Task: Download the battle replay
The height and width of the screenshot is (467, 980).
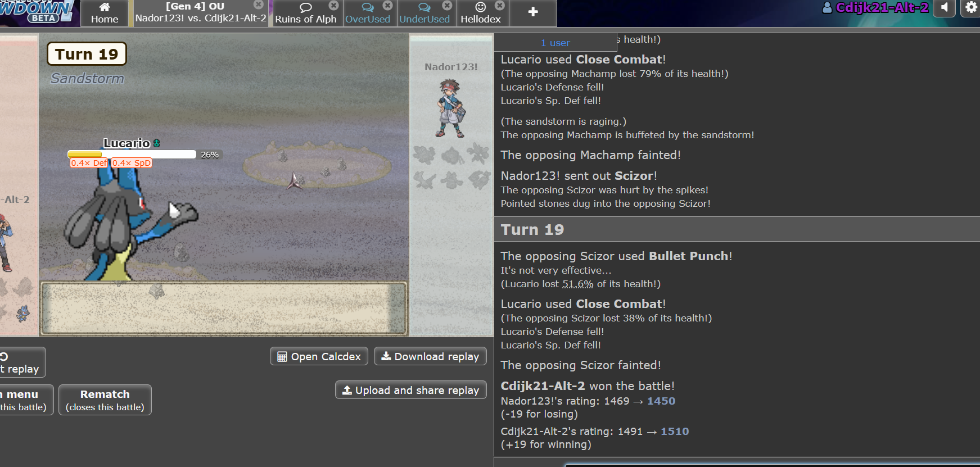Action: 430,356
